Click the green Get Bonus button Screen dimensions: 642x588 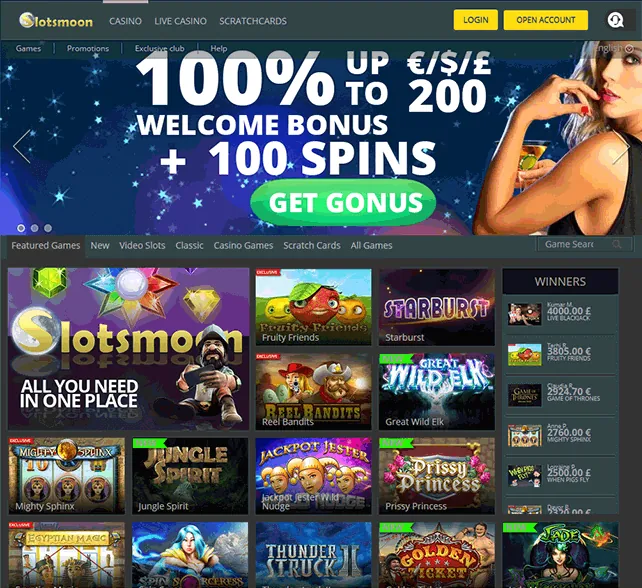pyautogui.click(x=343, y=202)
